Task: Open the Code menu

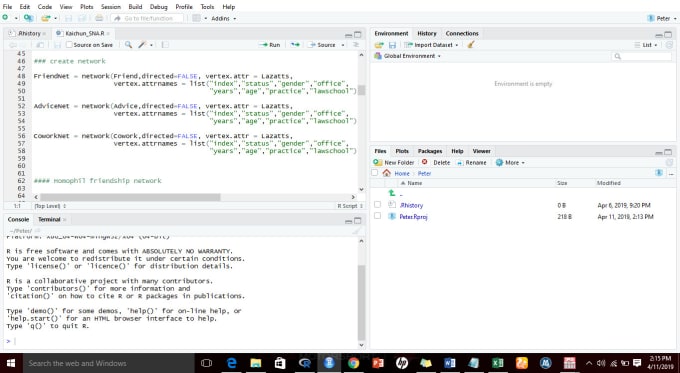Action: coord(45,7)
